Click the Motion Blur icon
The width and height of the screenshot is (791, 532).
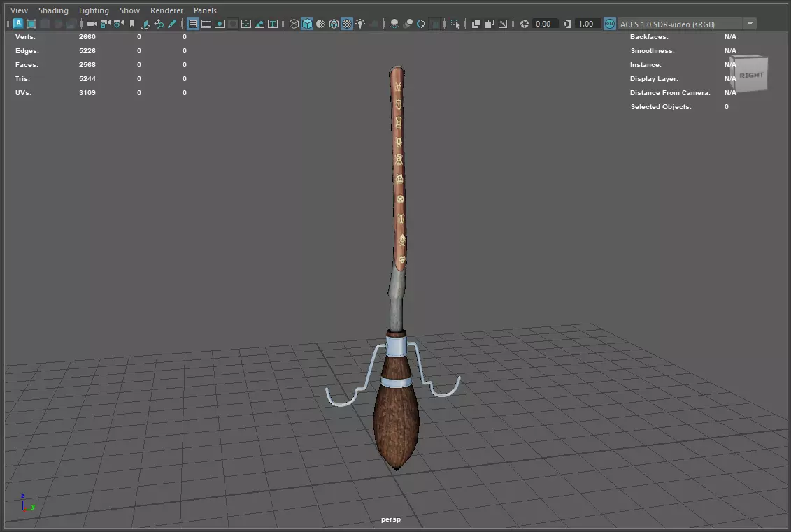click(408, 24)
